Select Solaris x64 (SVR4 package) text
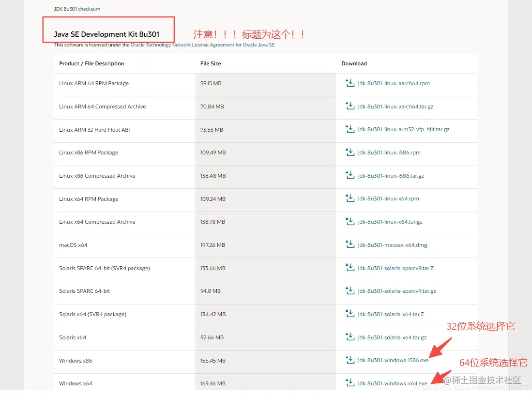Screen dimensions: 532x396 click(x=92, y=314)
